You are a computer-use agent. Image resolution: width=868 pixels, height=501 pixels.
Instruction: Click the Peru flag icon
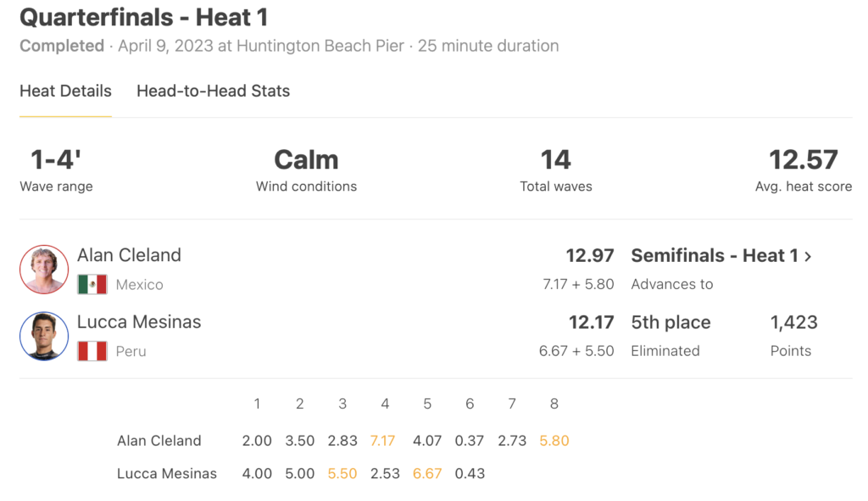[x=92, y=351]
